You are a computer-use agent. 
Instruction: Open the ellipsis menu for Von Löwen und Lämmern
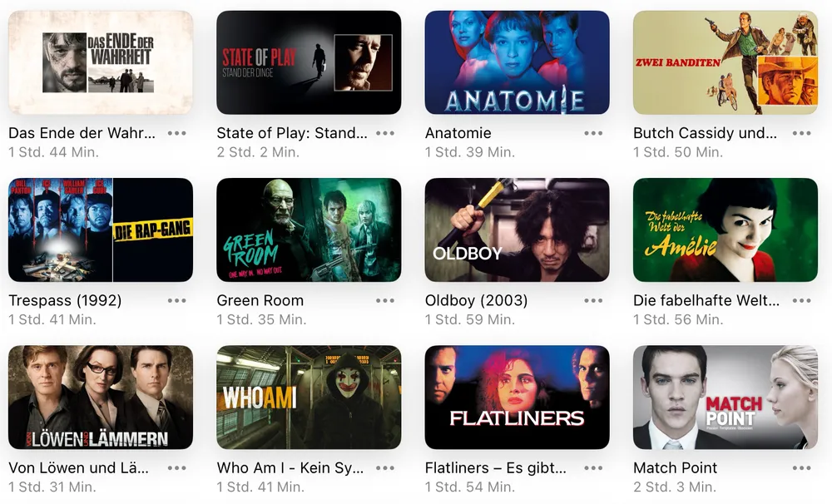pos(176,468)
